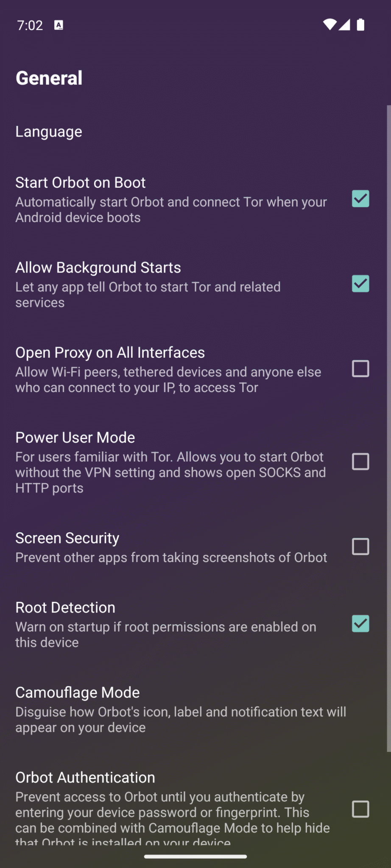Tap the clock in the status bar
Image resolution: width=391 pixels, height=868 pixels.
(29, 25)
